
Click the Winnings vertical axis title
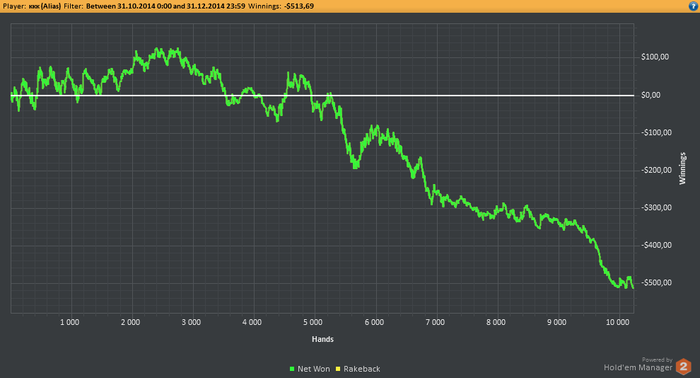(x=682, y=168)
